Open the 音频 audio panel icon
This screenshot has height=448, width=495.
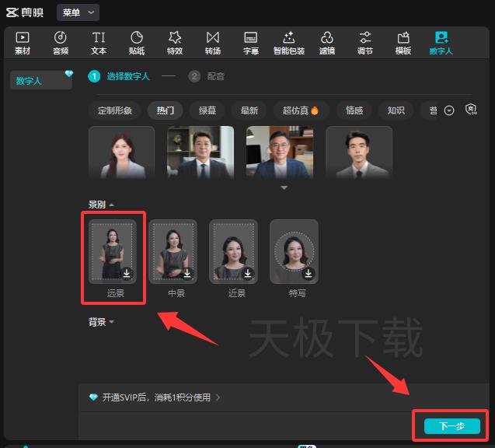(61, 43)
